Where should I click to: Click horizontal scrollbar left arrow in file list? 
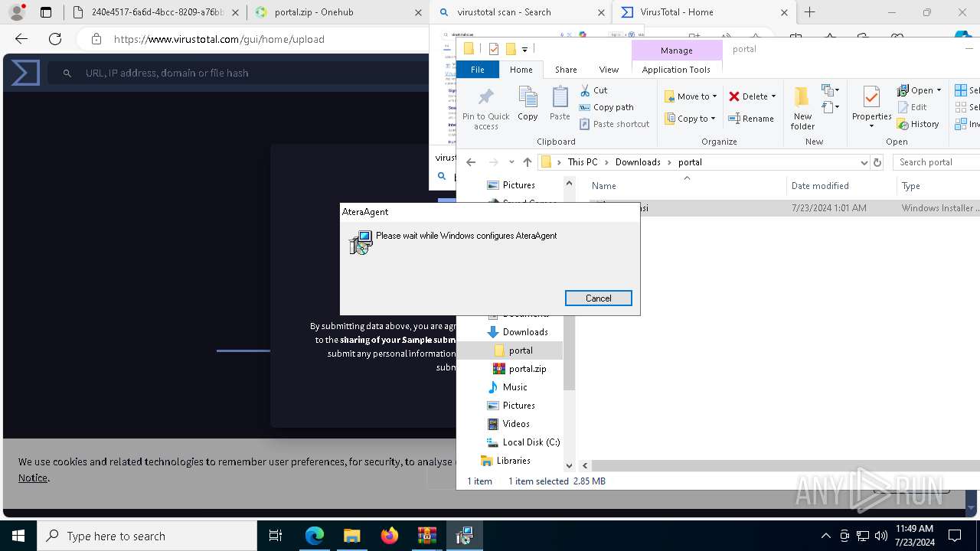coord(585,465)
